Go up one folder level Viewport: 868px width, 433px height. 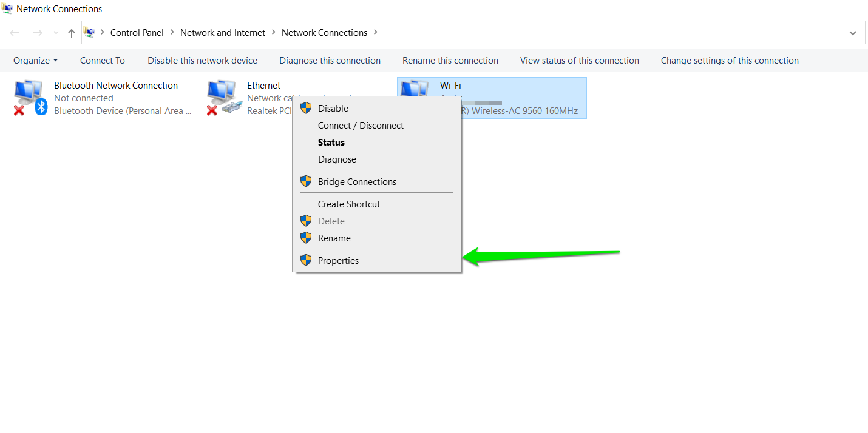coord(72,33)
